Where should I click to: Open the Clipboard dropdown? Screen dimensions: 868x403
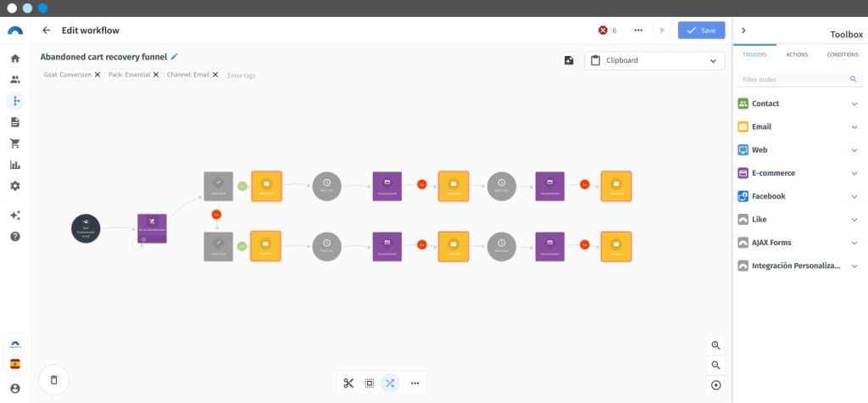coord(654,60)
